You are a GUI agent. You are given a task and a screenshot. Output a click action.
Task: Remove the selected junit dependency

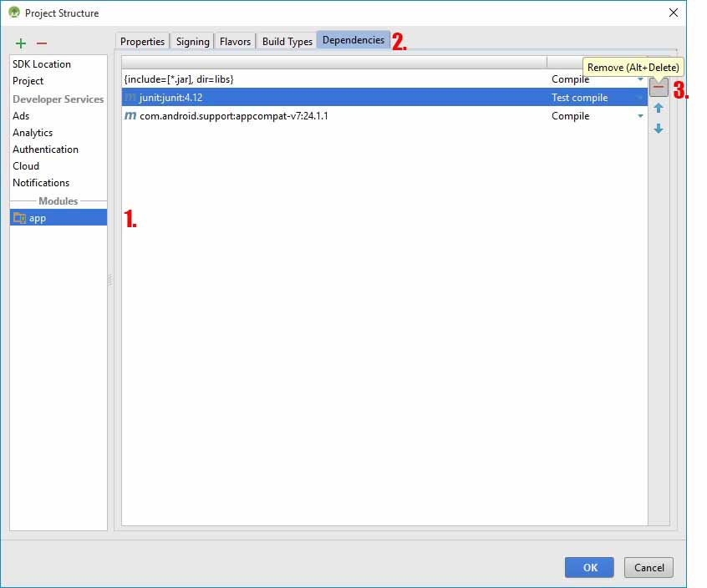click(x=659, y=87)
